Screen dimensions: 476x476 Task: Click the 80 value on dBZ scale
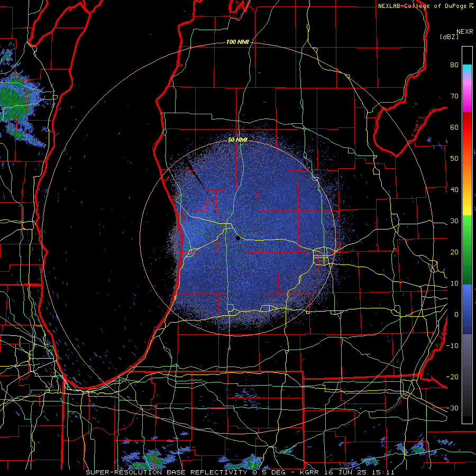pyautogui.click(x=454, y=65)
